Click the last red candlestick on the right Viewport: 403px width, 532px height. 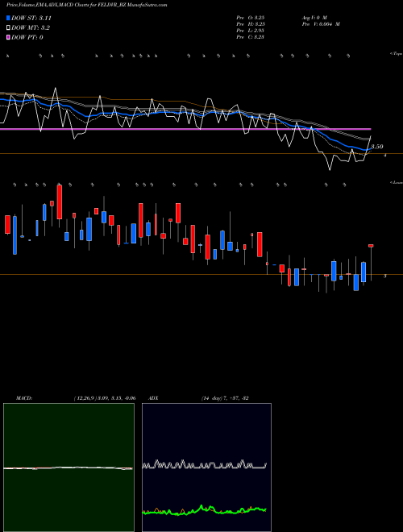pos(371,246)
